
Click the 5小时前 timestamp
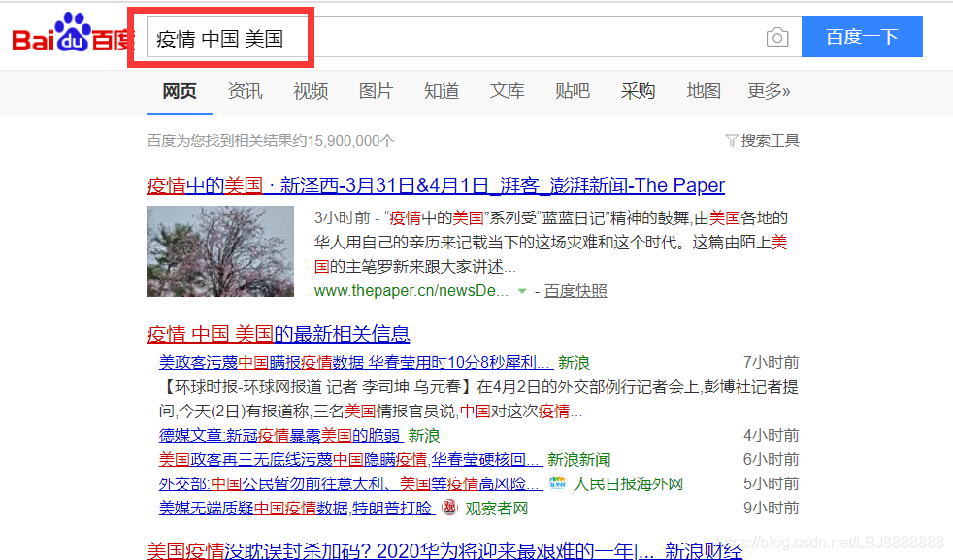(x=771, y=484)
